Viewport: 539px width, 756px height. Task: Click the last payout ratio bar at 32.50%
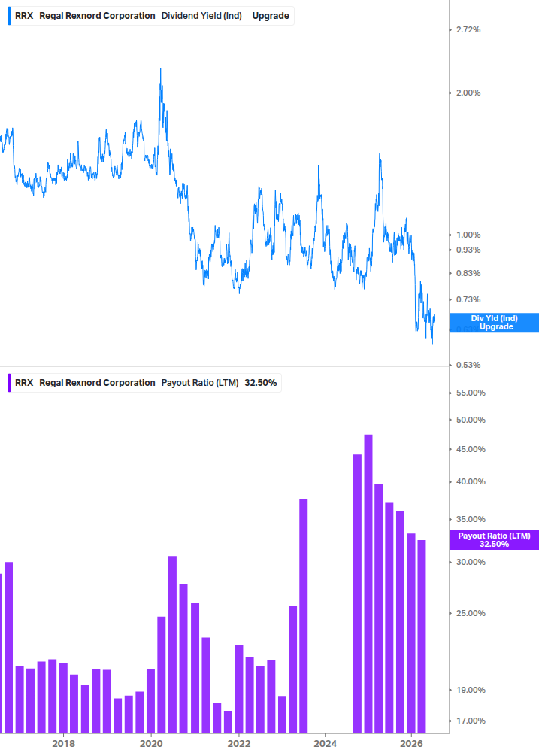pos(422,637)
